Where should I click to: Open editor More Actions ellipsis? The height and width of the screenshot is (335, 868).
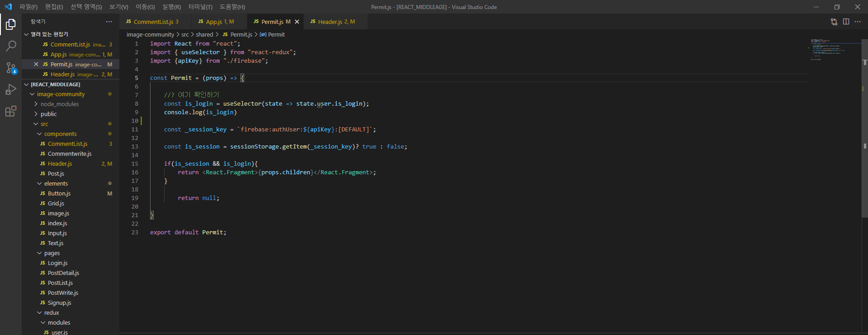pos(858,22)
